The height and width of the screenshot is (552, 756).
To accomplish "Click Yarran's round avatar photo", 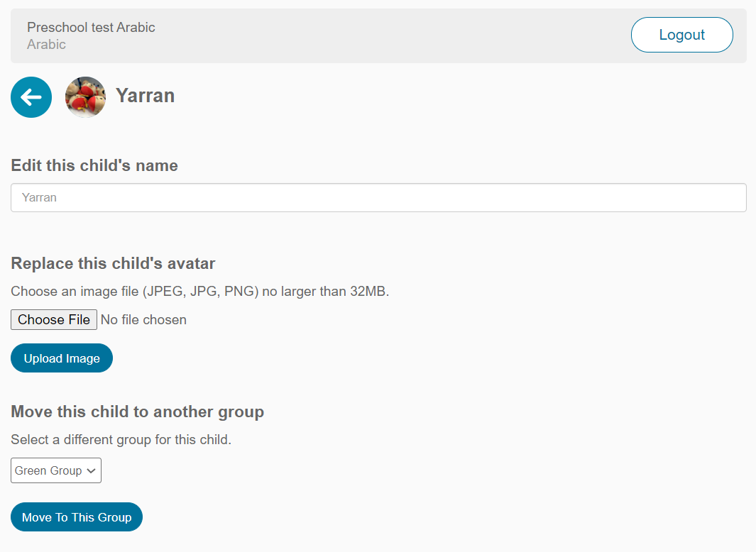I will (x=86, y=97).
